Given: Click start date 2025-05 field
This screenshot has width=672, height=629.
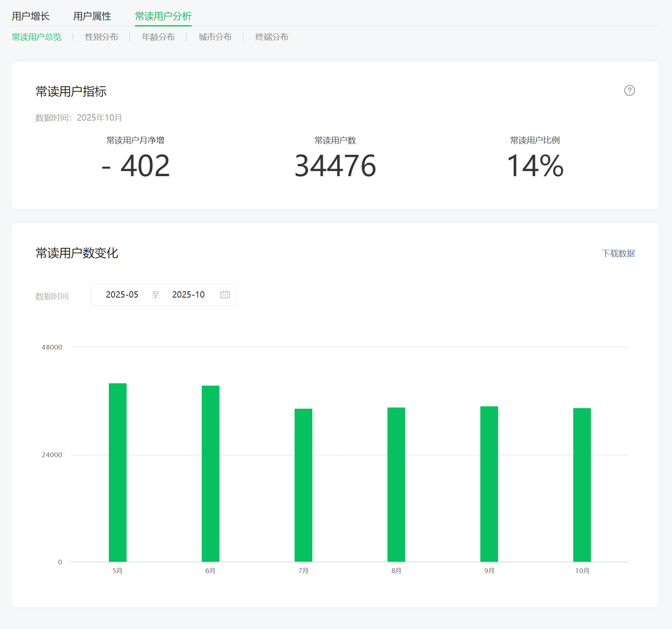Looking at the screenshot, I should [x=122, y=295].
